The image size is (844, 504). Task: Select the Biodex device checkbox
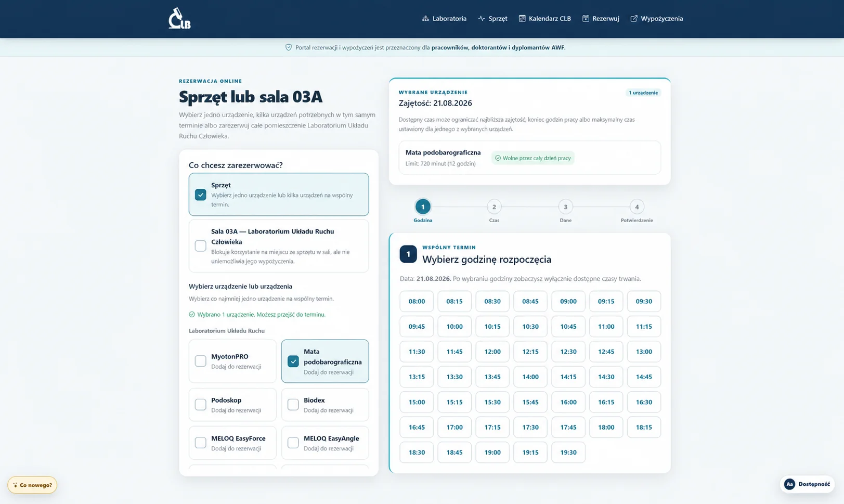[293, 405]
